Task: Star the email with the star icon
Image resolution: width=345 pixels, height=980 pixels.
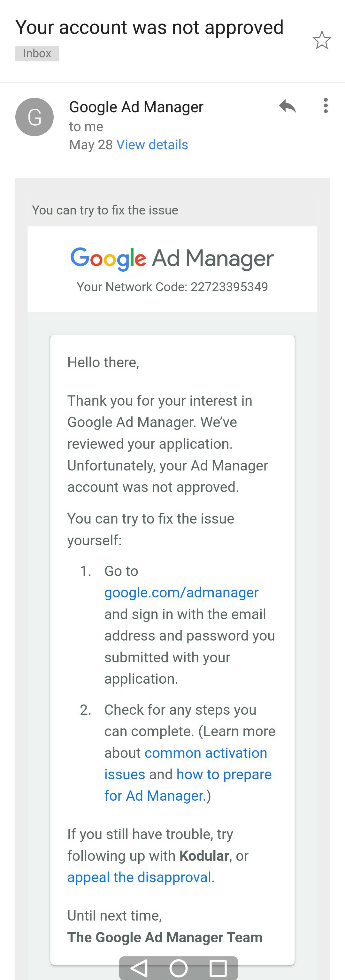Action: [x=322, y=40]
